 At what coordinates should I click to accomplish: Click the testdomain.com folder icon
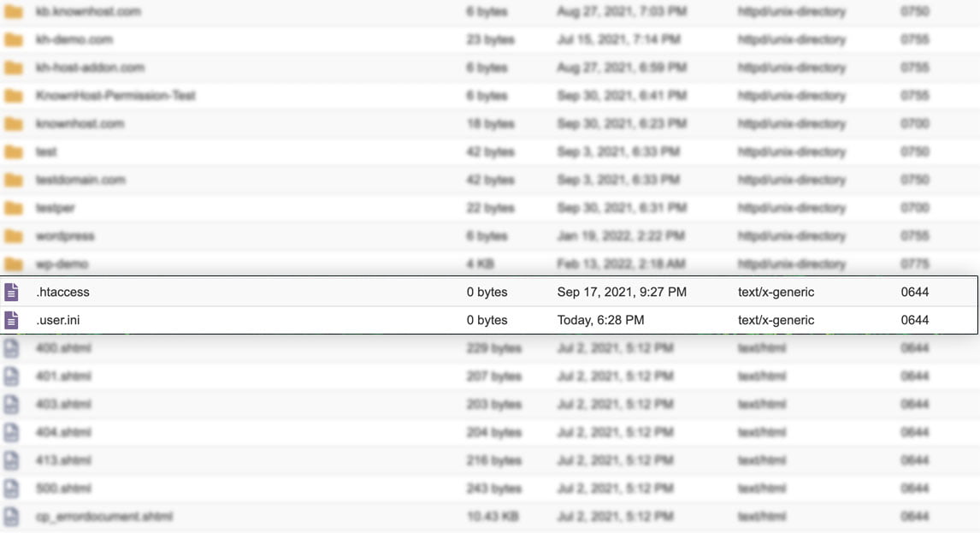tap(12, 180)
